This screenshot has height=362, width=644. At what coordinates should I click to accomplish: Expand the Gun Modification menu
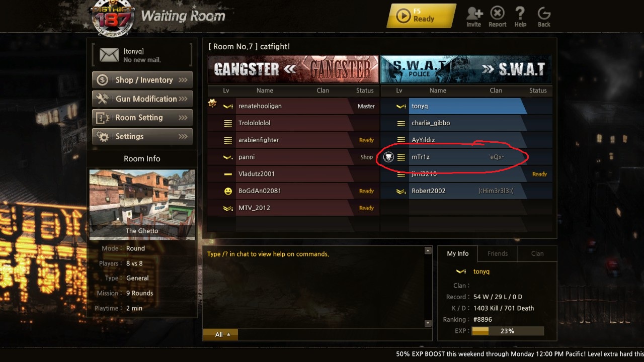tap(142, 99)
